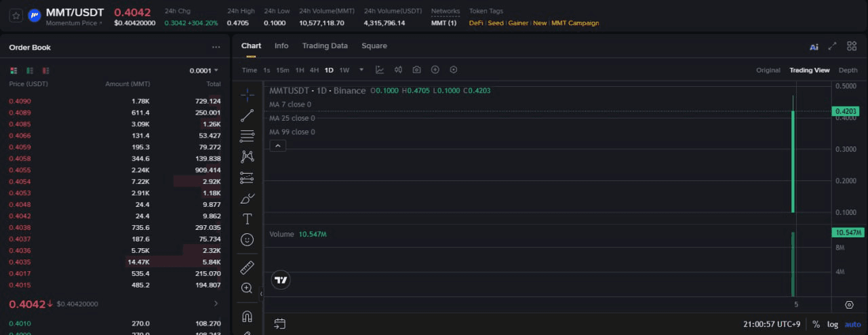868x335 pixels.
Task: Select the 1s time interval
Action: [x=267, y=70]
